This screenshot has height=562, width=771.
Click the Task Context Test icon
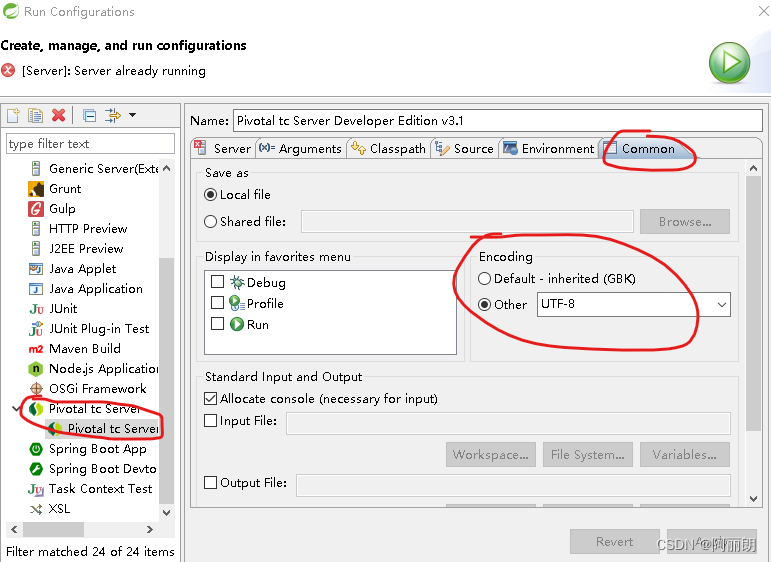pyautogui.click(x=36, y=489)
